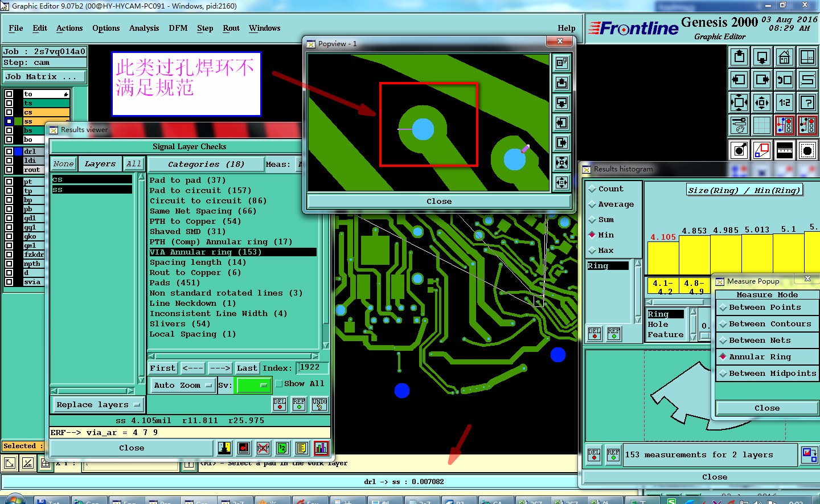The image size is (820, 504).
Task: Select the Max radio option in histogram
Action: coord(592,251)
